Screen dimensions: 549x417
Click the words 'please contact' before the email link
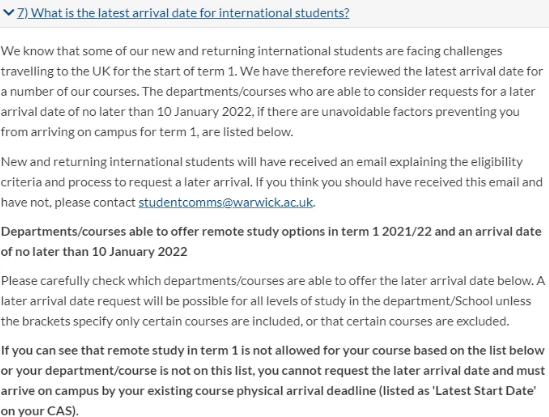click(95, 202)
